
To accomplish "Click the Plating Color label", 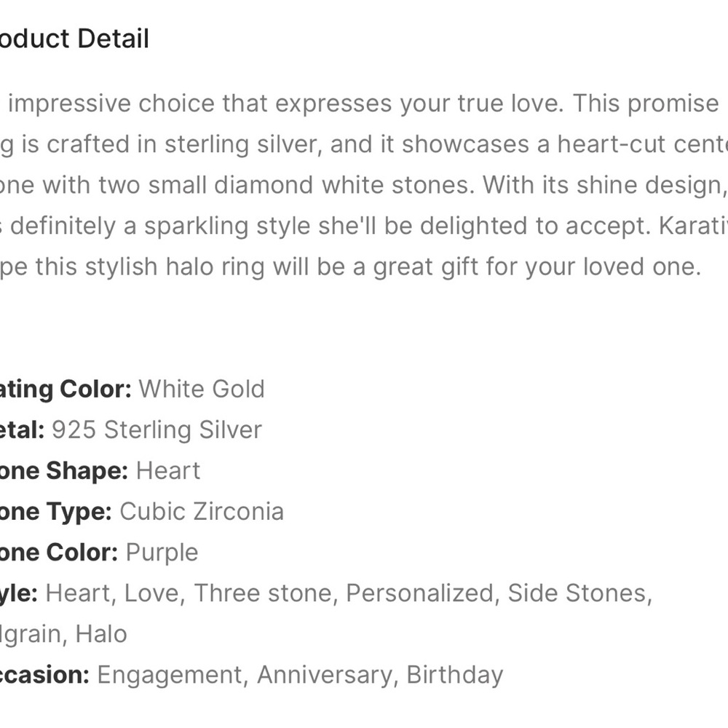I will click(66, 389).
